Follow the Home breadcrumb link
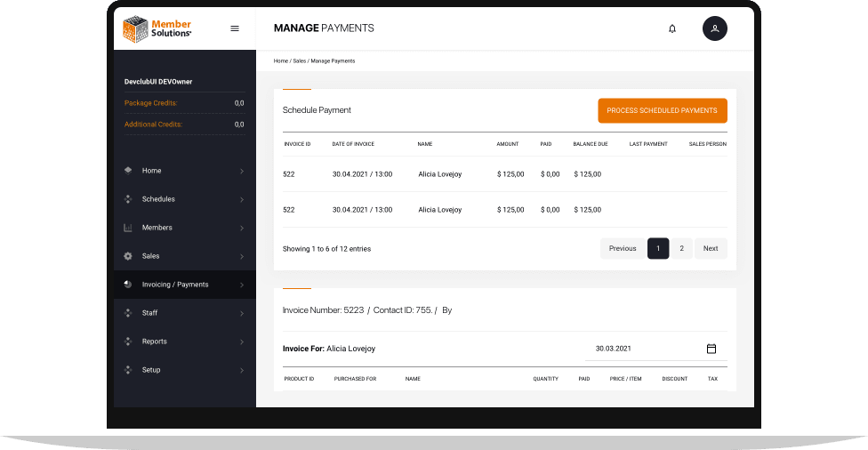Screen dimensions: 868x450 coord(281,60)
